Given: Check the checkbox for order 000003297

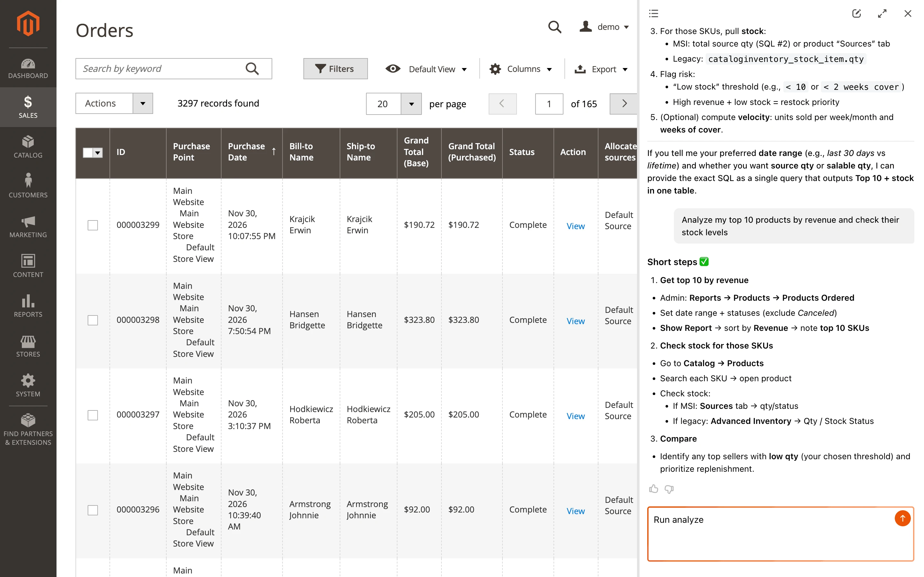Looking at the screenshot, I should click(93, 415).
